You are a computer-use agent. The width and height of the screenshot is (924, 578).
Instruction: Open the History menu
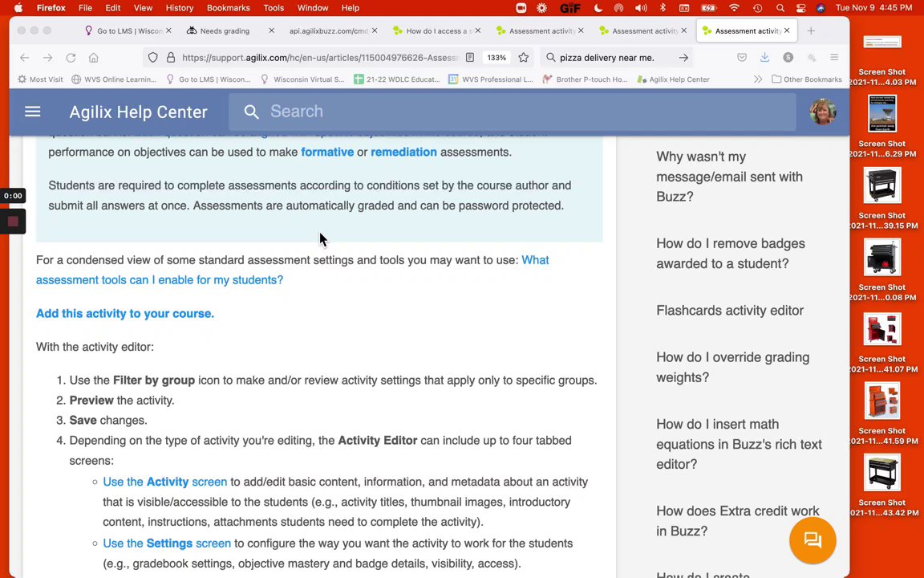pyautogui.click(x=179, y=8)
